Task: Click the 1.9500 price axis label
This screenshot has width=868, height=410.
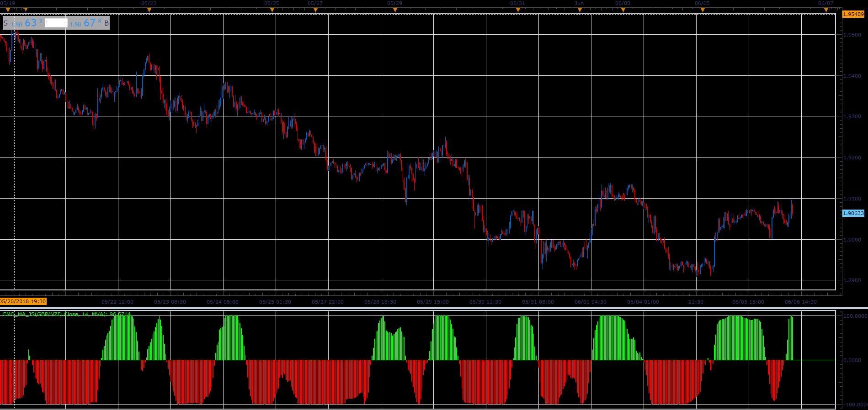Action: tap(852, 35)
